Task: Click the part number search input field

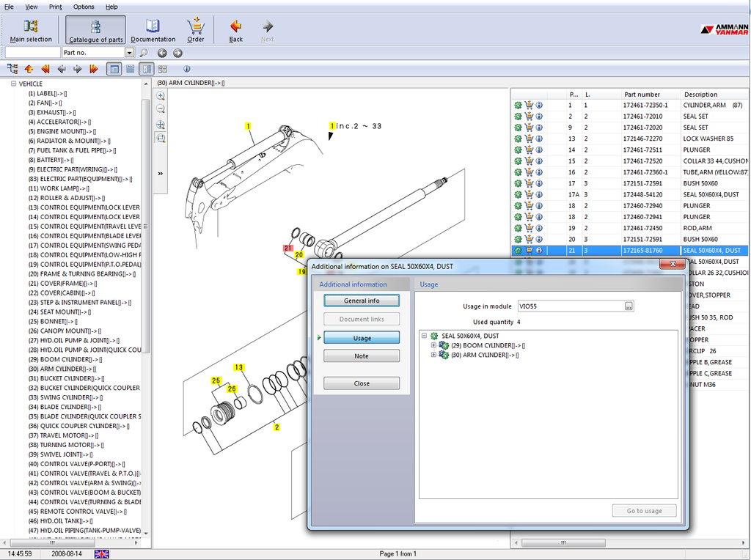Action: click(33, 53)
